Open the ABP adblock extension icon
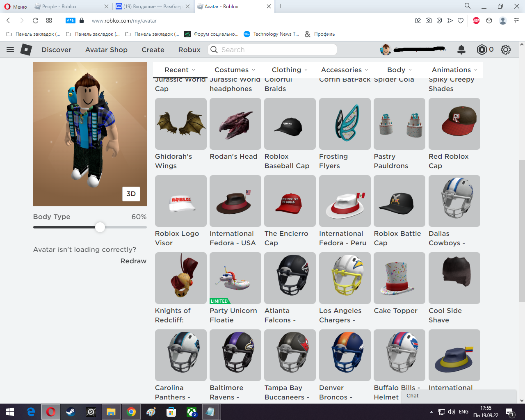The image size is (525, 420). click(476, 21)
